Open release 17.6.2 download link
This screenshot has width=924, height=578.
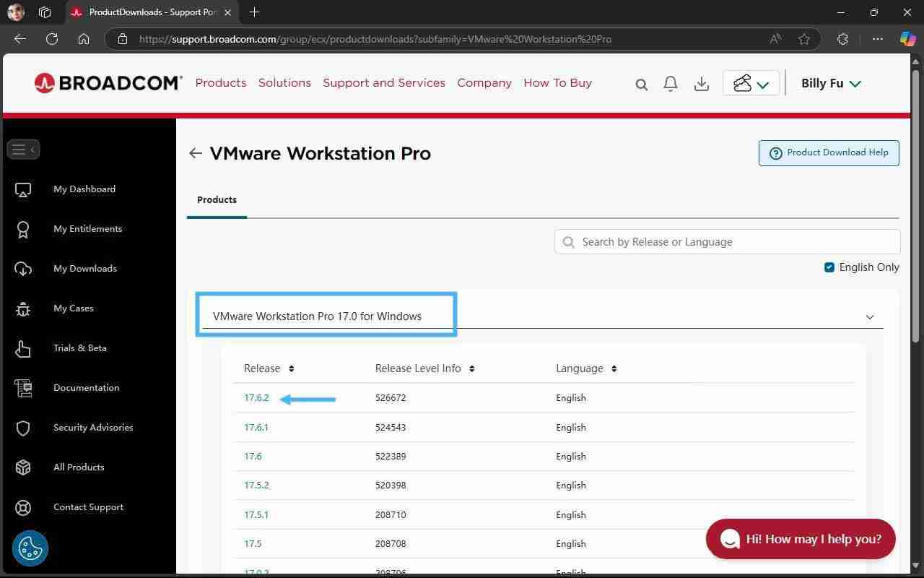[x=256, y=397]
